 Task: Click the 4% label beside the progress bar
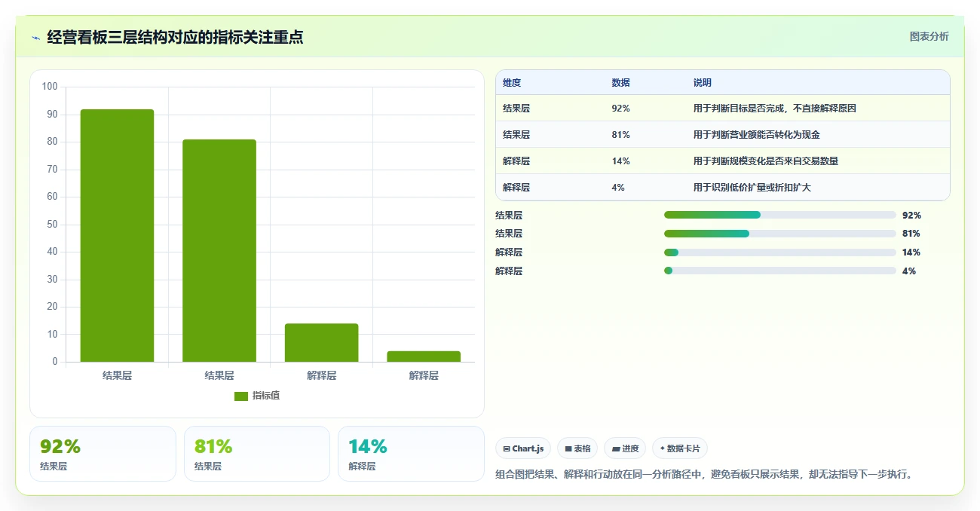click(909, 271)
